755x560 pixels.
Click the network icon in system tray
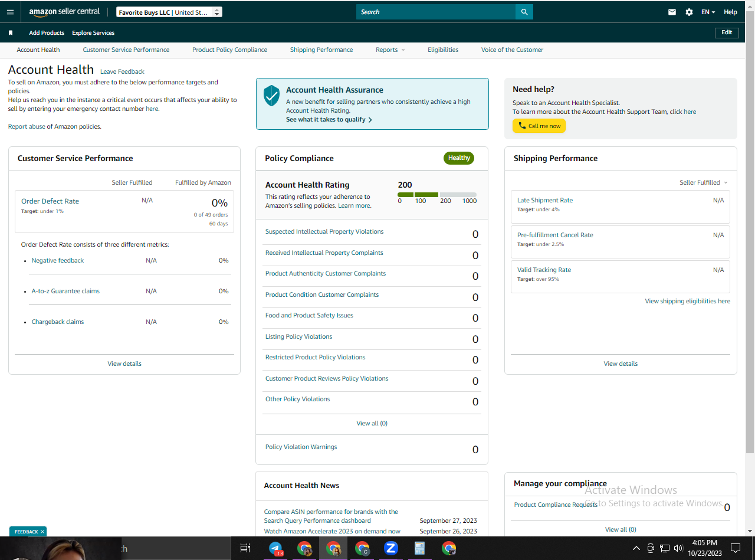tap(665, 548)
